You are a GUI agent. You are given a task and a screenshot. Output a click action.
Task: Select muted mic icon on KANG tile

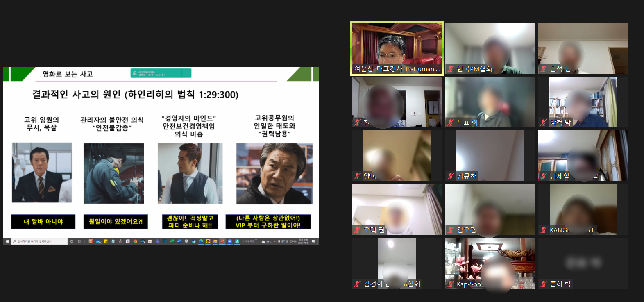click(544, 230)
